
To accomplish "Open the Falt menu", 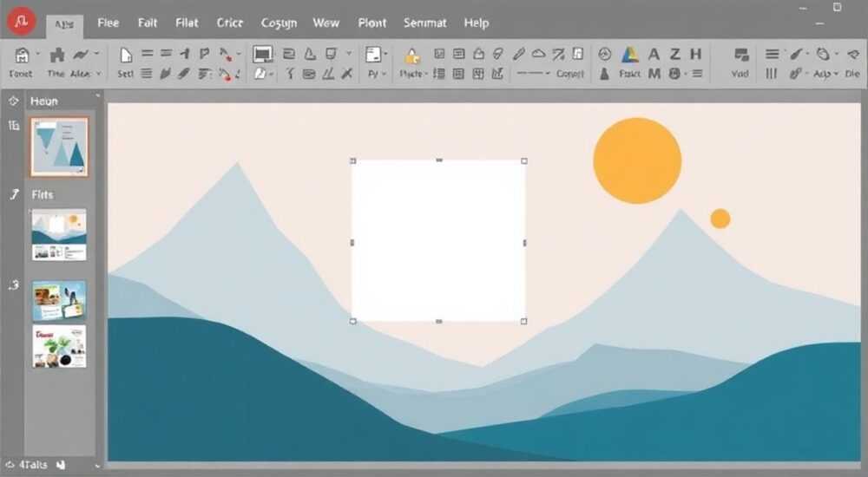I will (148, 23).
